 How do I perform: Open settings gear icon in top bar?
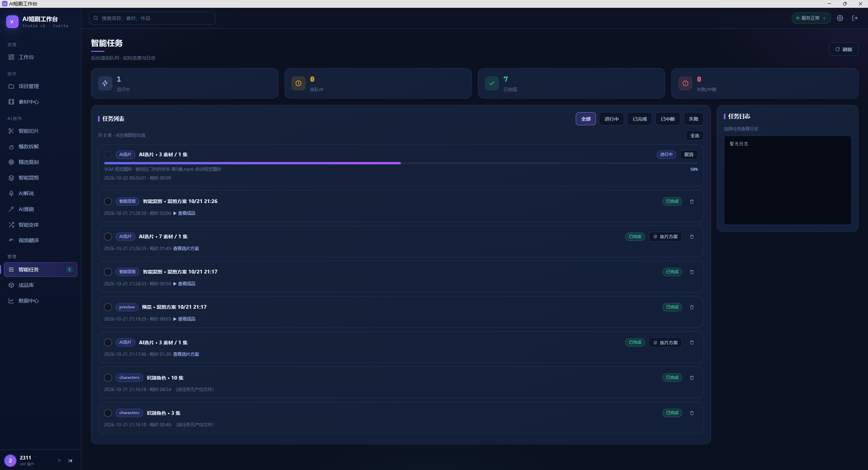840,18
